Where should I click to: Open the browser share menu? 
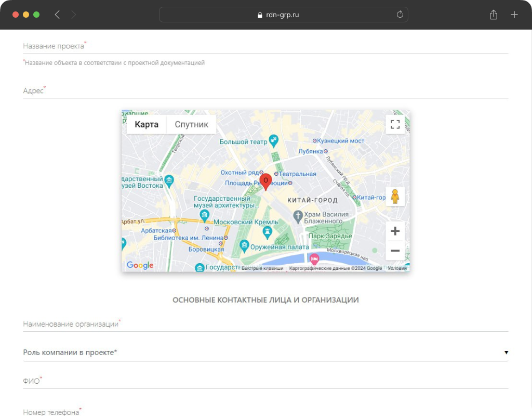coord(493,15)
